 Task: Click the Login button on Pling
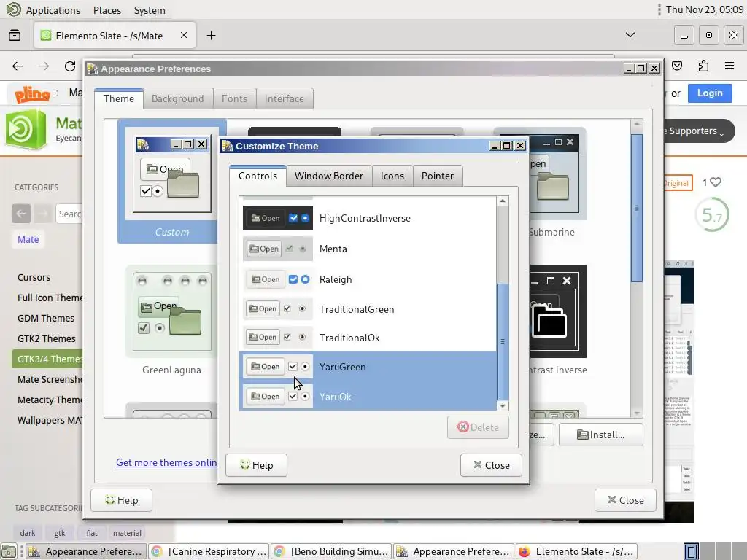coord(710,93)
